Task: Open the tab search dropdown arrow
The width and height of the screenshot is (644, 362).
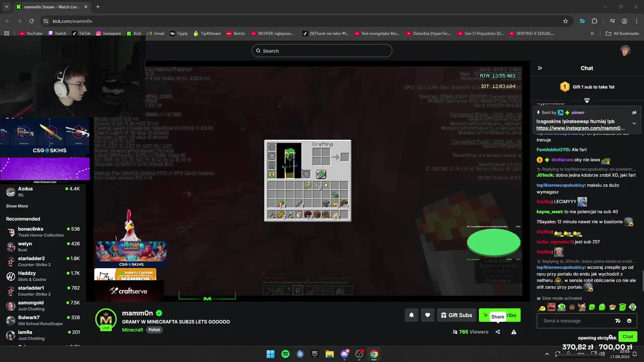Action: point(7,7)
